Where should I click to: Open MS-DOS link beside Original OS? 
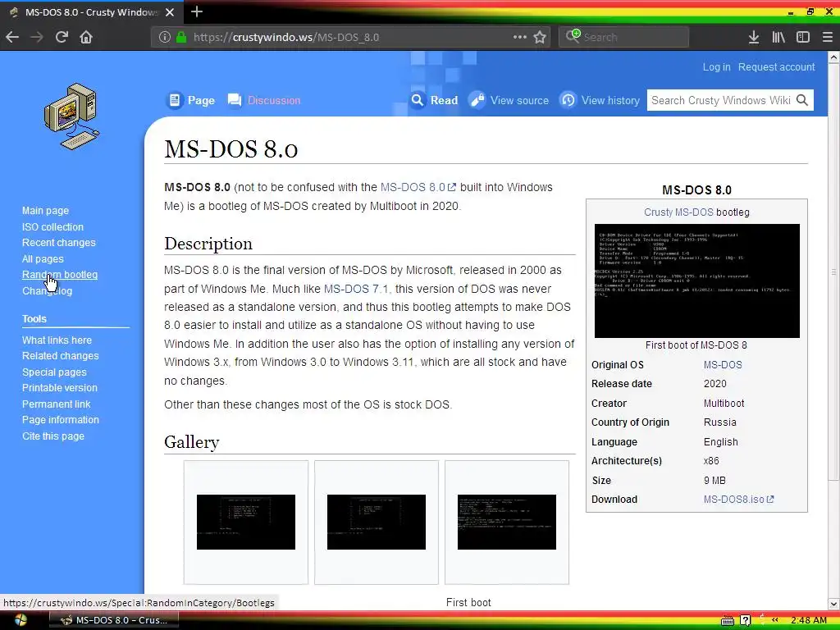(x=723, y=365)
